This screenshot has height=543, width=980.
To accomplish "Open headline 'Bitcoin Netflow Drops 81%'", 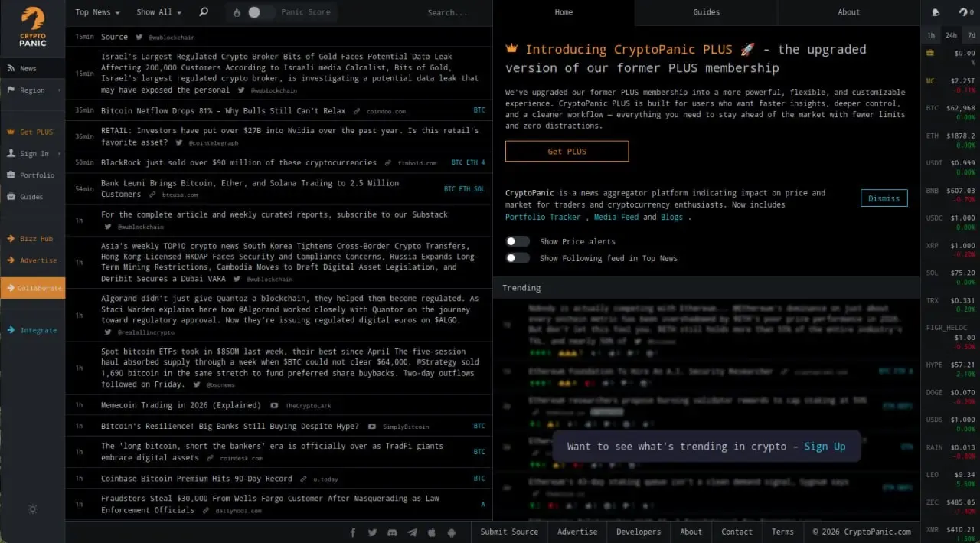I will [x=223, y=110].
